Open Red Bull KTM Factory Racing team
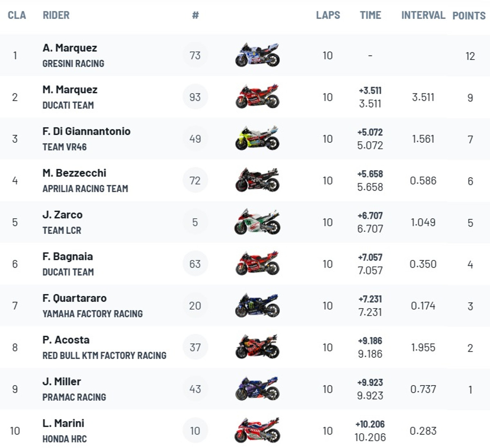490x448 pixels. click(x=105, y=355)
